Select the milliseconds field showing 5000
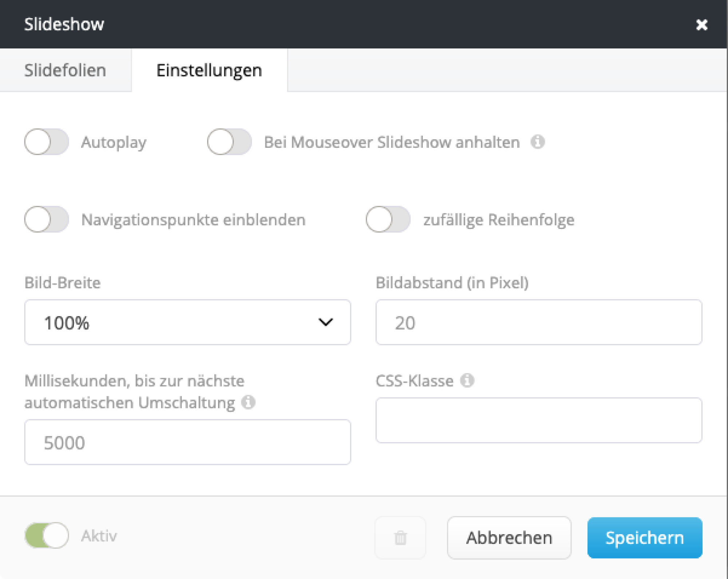Viewport: 728px width, 579px height. (x=187, y=441)
